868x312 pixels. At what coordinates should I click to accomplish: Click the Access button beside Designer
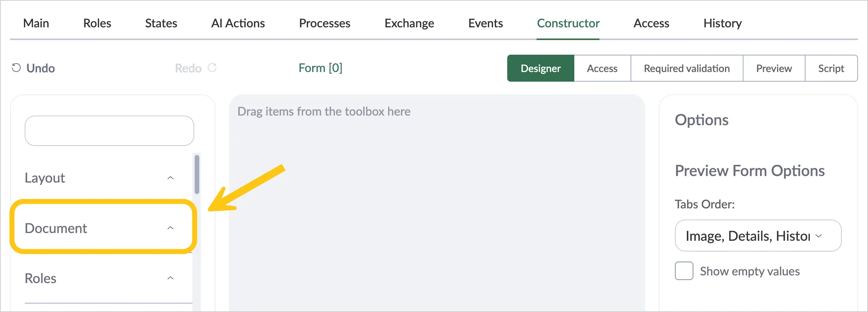(602, 68)
